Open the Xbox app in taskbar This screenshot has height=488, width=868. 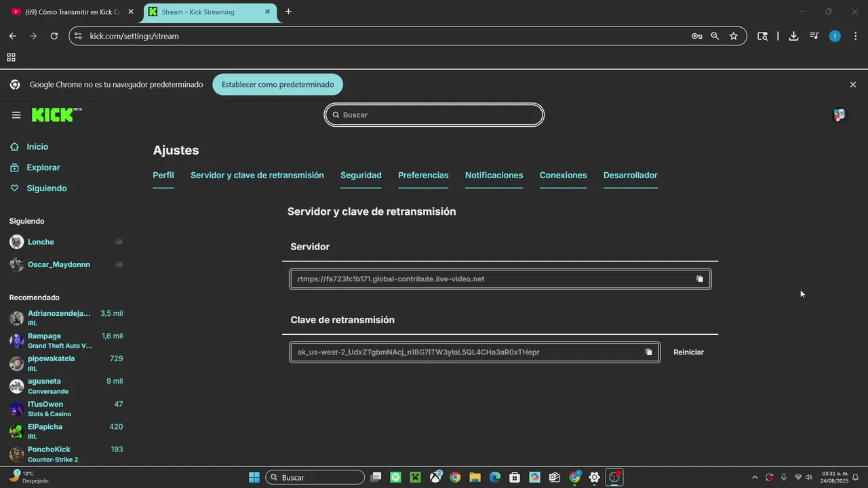tap(435, 477)
